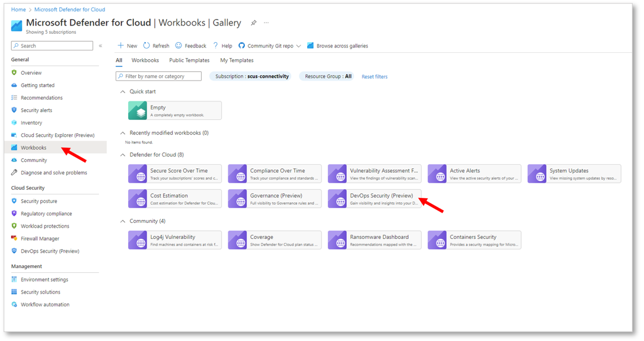Screen dimensions: 644x341
Task: Click the DevOps Security sidebar icon
Action: tap(14, 251)
